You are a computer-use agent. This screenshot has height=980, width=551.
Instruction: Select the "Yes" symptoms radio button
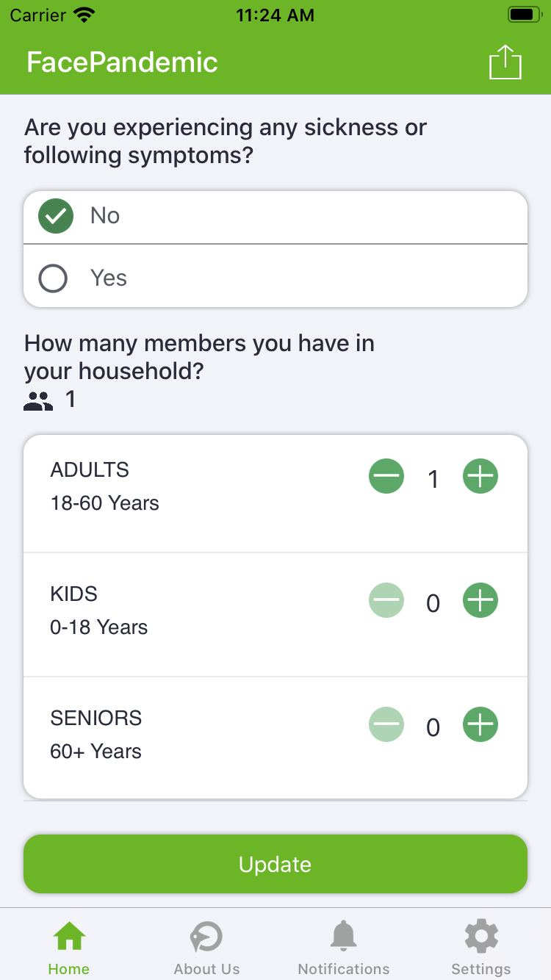(53, 278)
